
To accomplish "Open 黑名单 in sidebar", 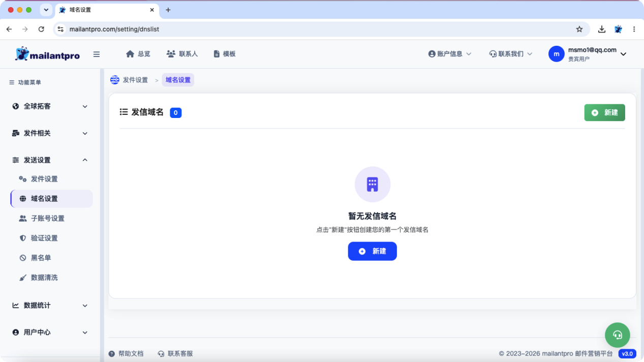I will (x=51, y=258).
